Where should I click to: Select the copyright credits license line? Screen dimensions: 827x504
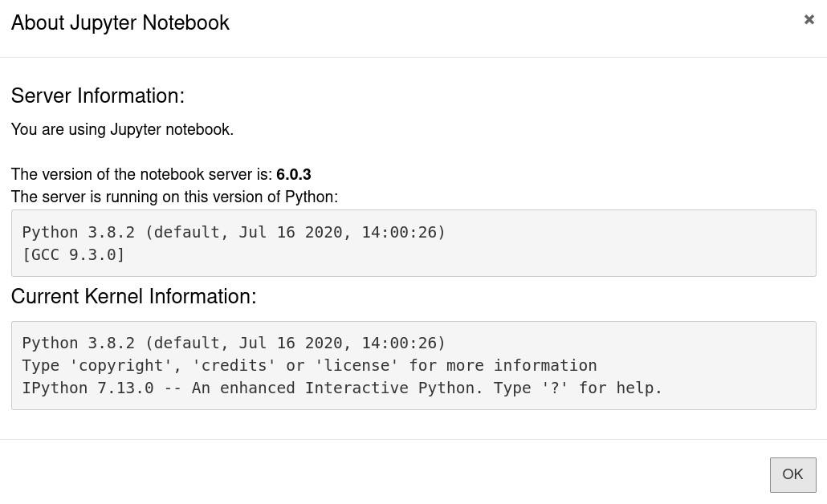tap(309, 365)
